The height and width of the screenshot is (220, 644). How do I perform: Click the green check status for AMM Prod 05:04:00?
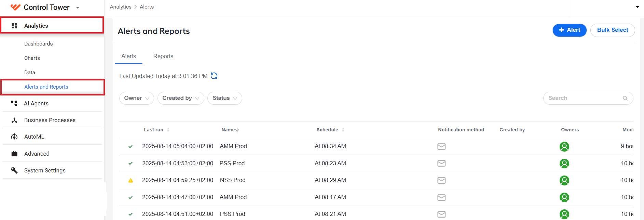point(131,146)
